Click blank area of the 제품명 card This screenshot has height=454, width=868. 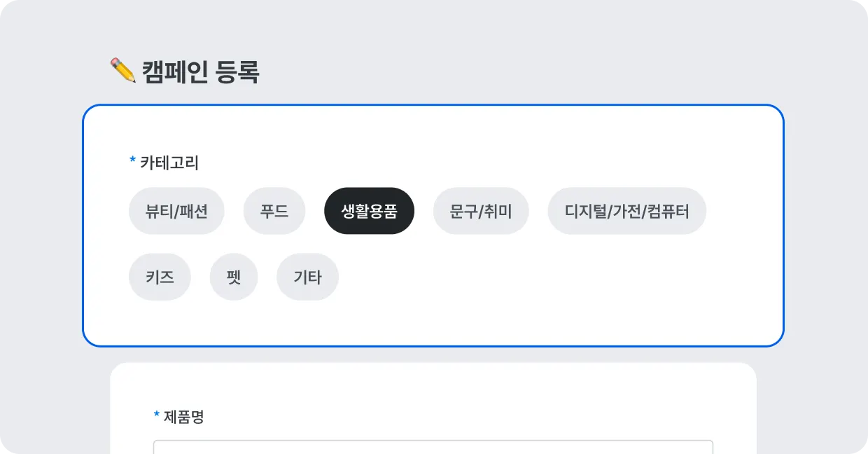pyautogui.click(x=490, y=399)
